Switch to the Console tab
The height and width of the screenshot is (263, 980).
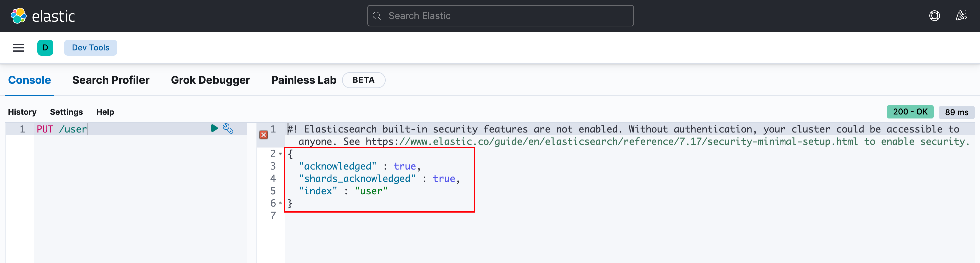pyautogui.click(x=29, y=80)
